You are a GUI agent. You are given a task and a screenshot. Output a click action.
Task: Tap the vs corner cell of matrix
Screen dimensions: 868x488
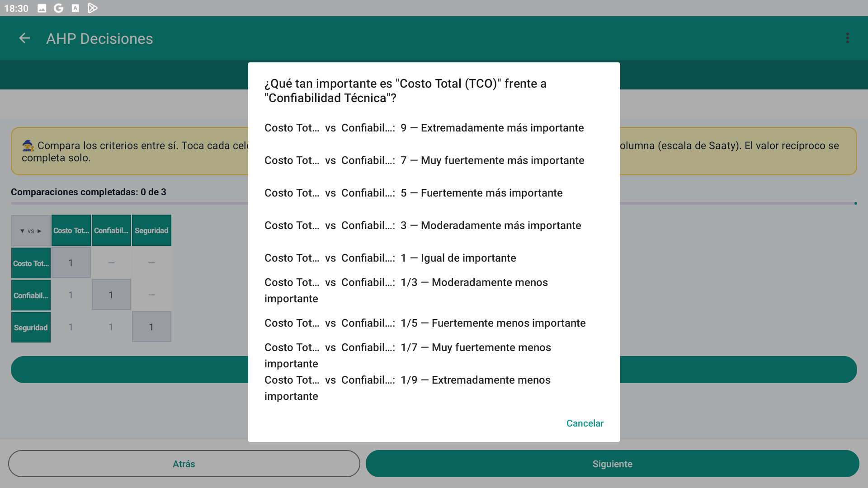pyautogui.click(x=31, y=230)
